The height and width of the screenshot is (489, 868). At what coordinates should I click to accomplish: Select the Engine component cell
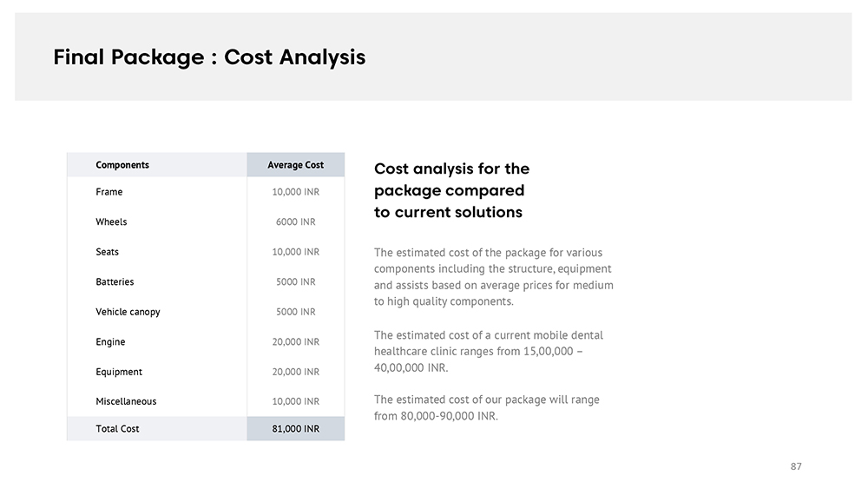(110, 342)
